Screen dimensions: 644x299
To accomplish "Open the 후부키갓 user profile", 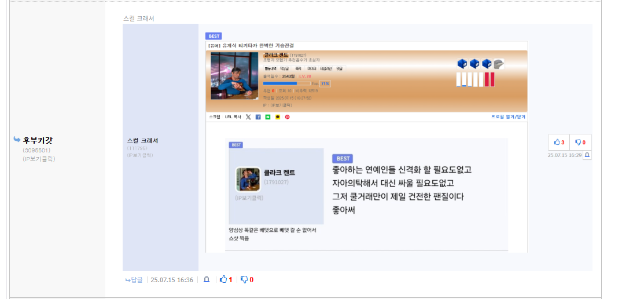I will point(38,140).
